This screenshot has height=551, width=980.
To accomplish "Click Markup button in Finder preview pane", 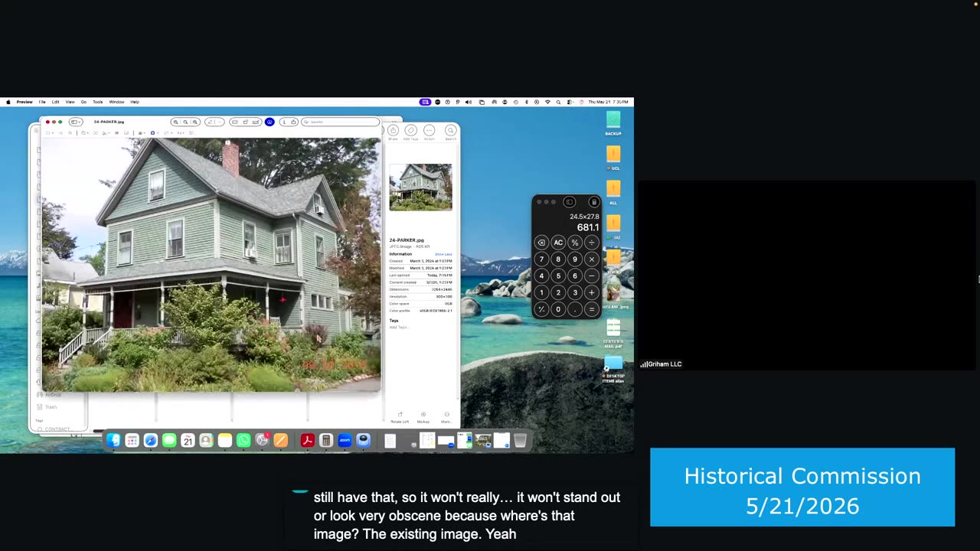I will [423, 417].
